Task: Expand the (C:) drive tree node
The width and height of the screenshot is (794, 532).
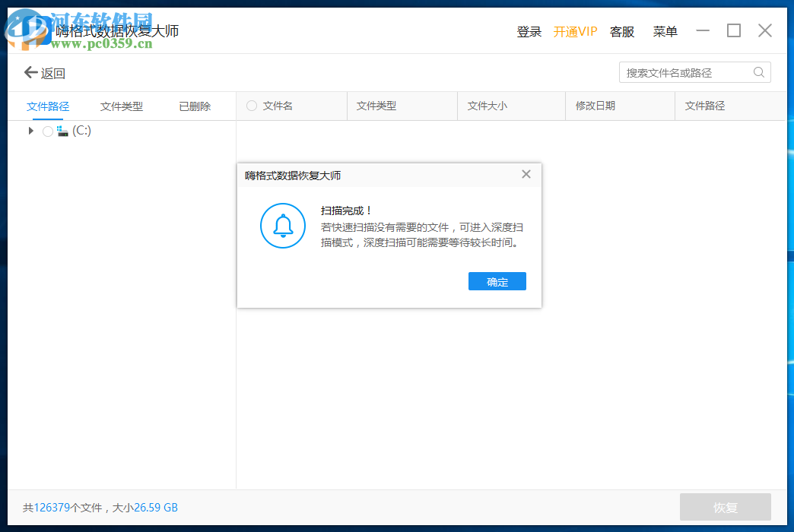Action: [x=30, y=130]
